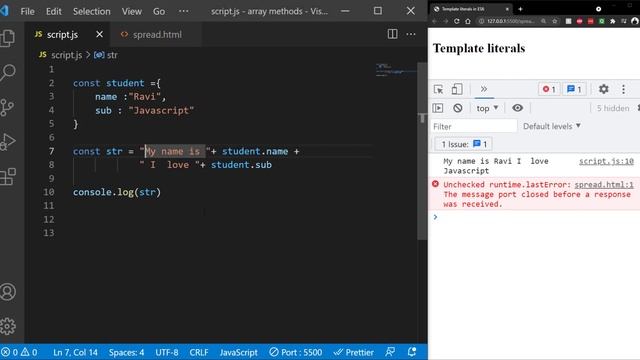Click the editor minimap
Viewport: 640px width, 360px height.
(x=395, y=70)
